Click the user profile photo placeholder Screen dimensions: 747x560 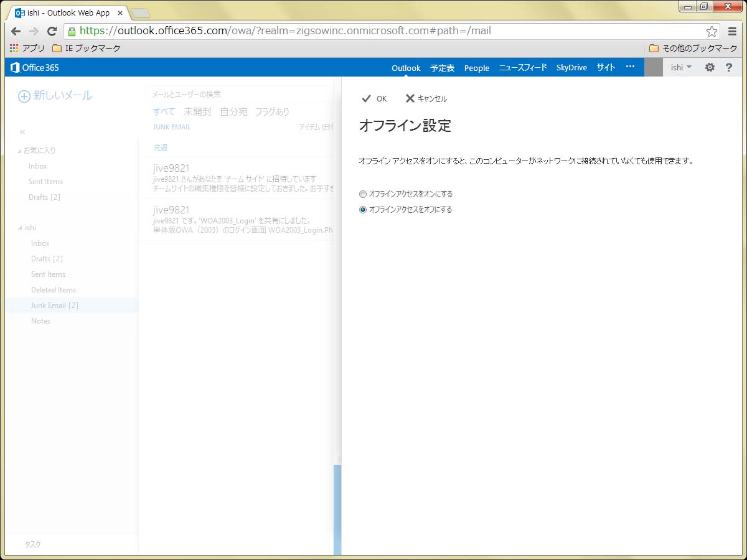coord(654,67)
